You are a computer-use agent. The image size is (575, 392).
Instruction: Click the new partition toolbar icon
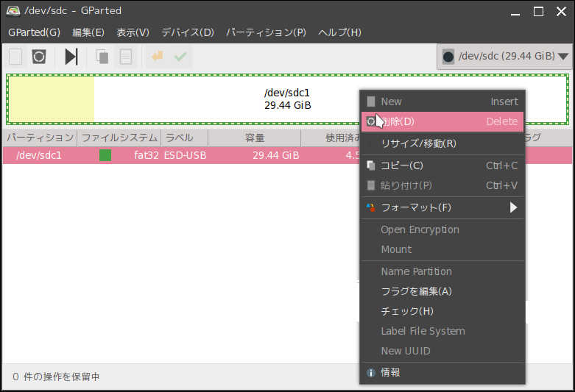click(15, 57)
